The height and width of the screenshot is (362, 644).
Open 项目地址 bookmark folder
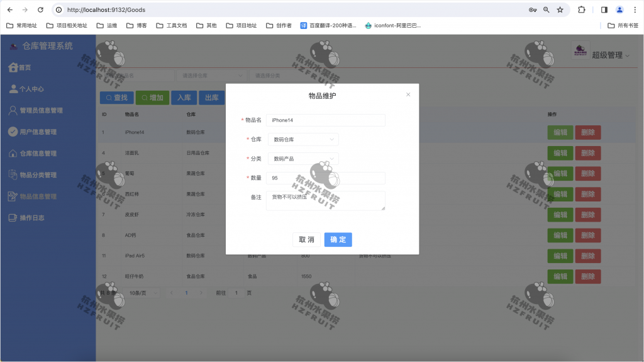tap(241, 26)
